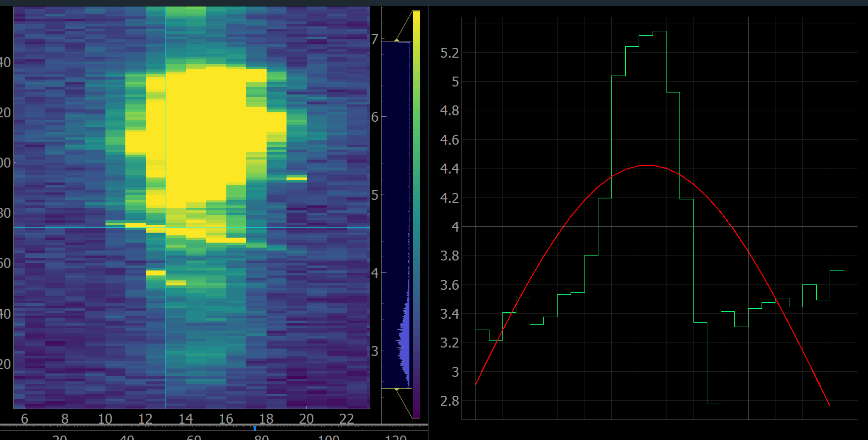Click the blue timeline position marker
This screenshot has width=868, height=440.
[x=255, y=428]
